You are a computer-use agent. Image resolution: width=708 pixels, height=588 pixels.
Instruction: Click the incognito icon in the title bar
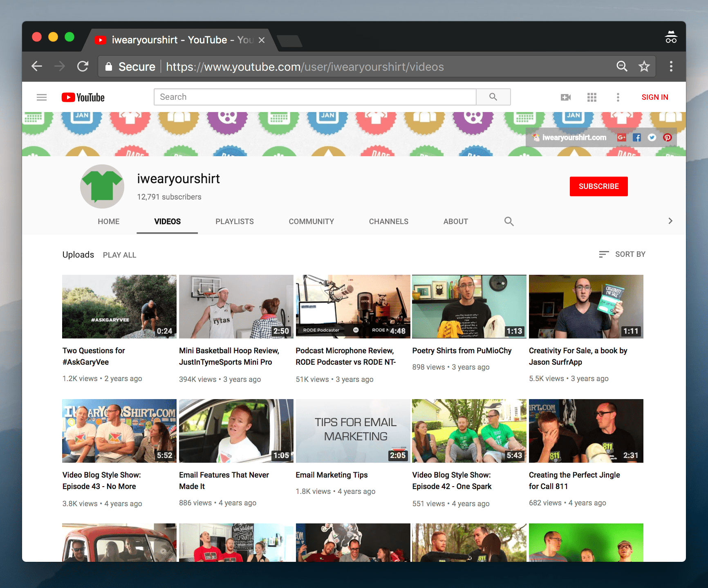(671, 37)
